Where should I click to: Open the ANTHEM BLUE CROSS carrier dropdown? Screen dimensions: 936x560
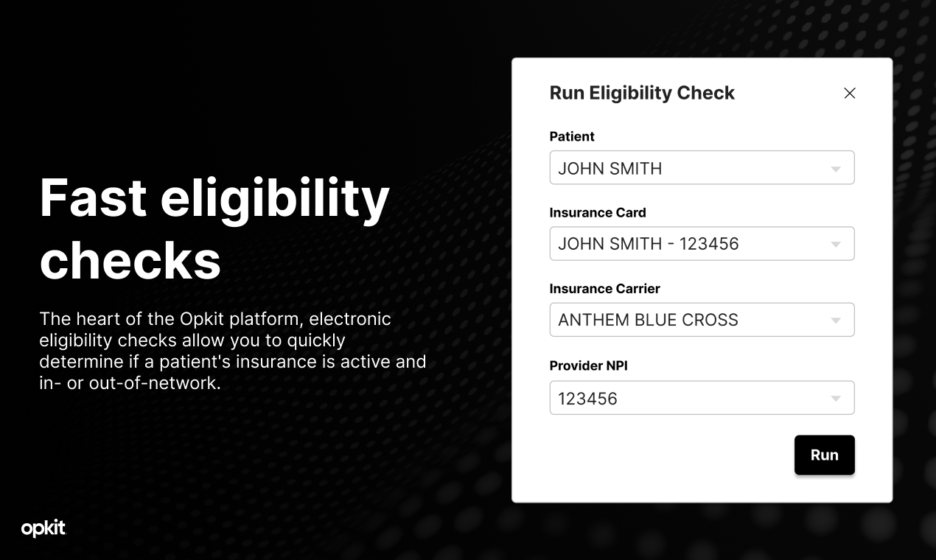(x=702, y=319)
